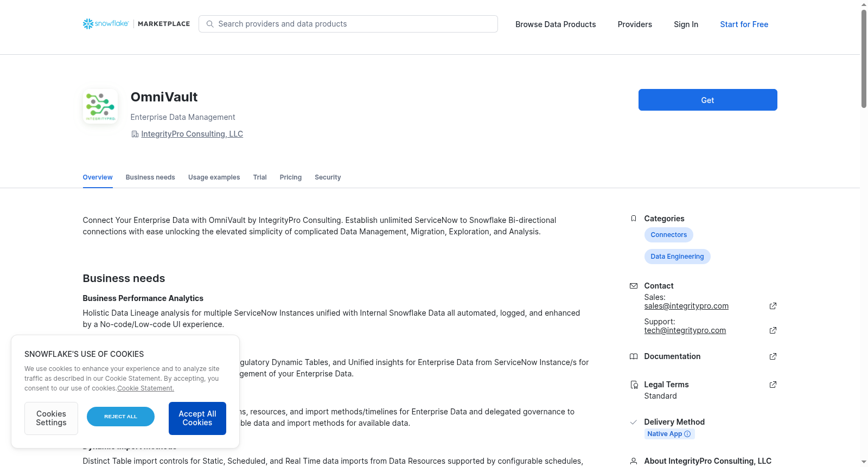Click Accept All Cookies
The width and height of the screenshot is (868, 467).
point(197,418)
